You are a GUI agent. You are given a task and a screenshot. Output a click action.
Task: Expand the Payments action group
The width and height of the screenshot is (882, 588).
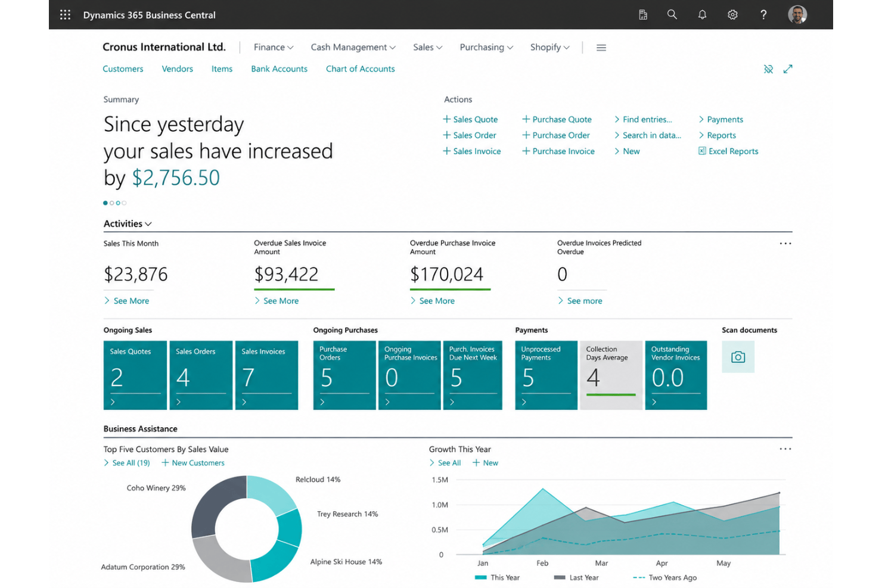[720, 119]
